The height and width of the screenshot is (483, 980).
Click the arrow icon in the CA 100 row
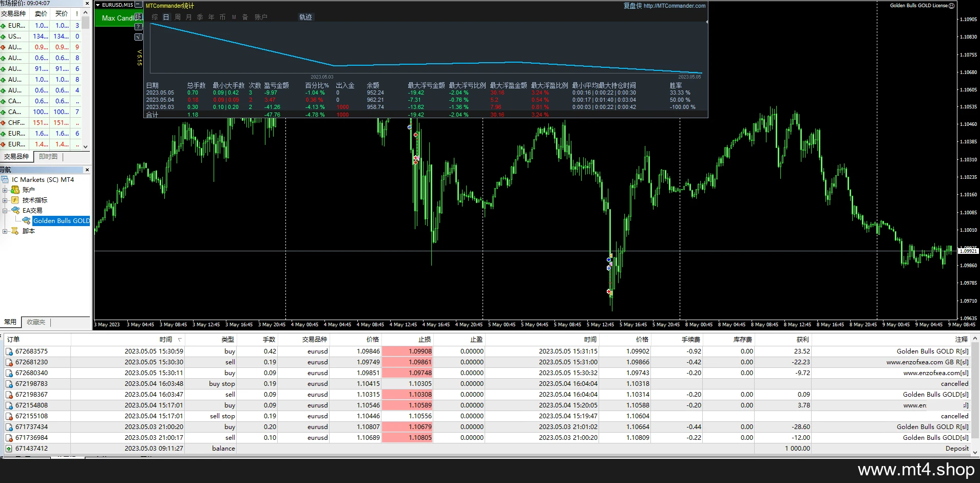click(3, 112)
